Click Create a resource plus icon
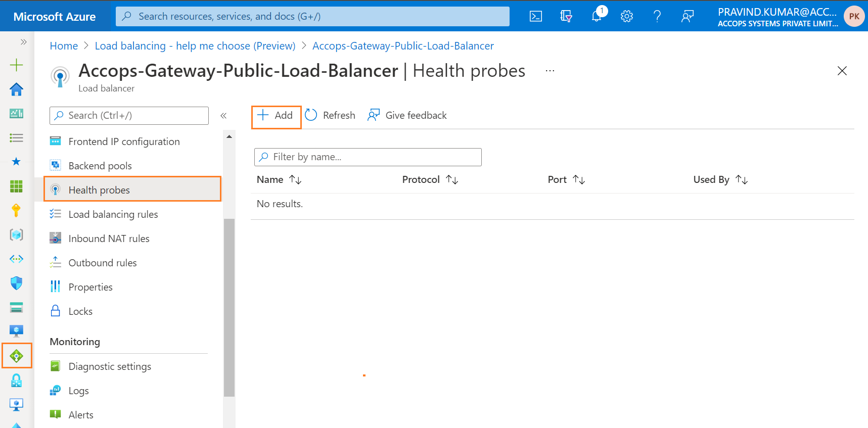This screenshot has width=868, height=428. [16, 65]
